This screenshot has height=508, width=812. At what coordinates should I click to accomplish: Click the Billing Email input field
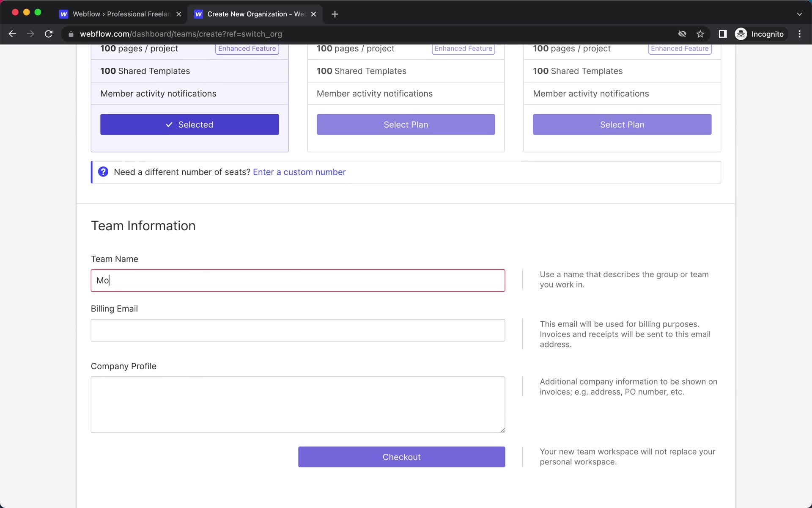(298, 330)
